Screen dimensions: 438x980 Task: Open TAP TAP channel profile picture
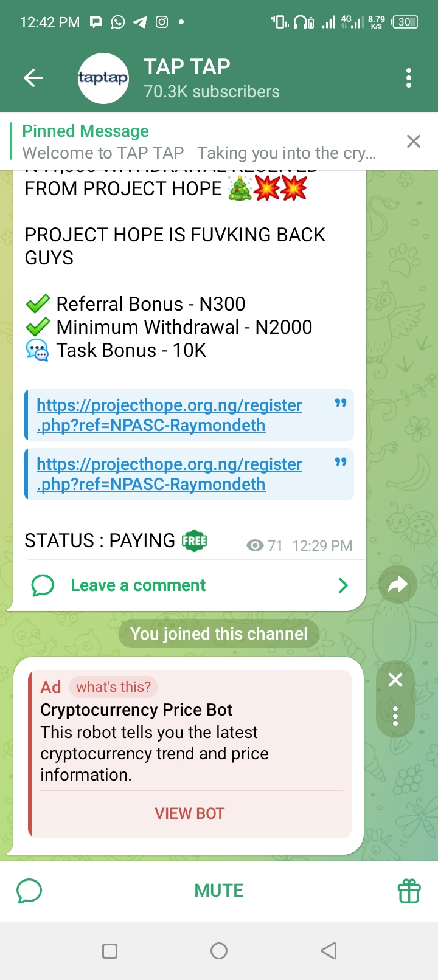coord(103,78)
